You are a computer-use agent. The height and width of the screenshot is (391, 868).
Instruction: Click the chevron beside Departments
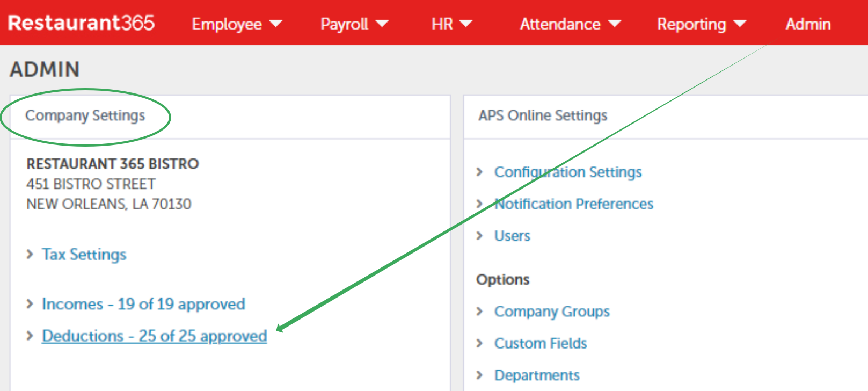coord(480,375)
